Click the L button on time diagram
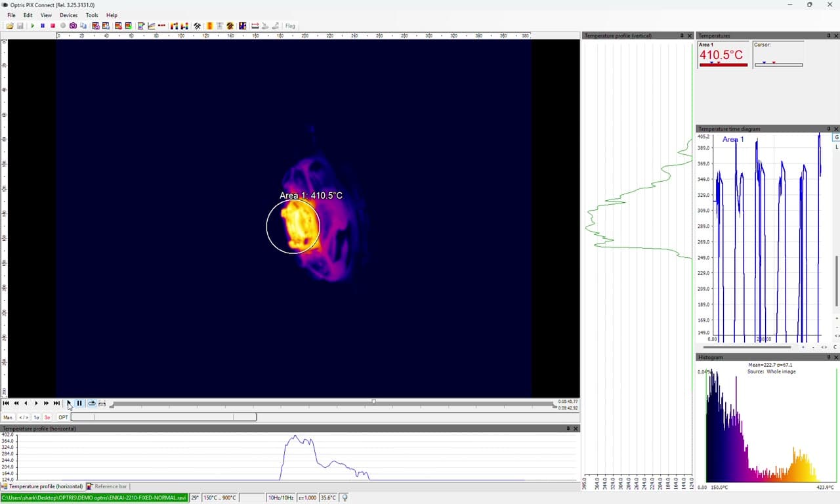The image size is (840, 504). click(837, 147)
